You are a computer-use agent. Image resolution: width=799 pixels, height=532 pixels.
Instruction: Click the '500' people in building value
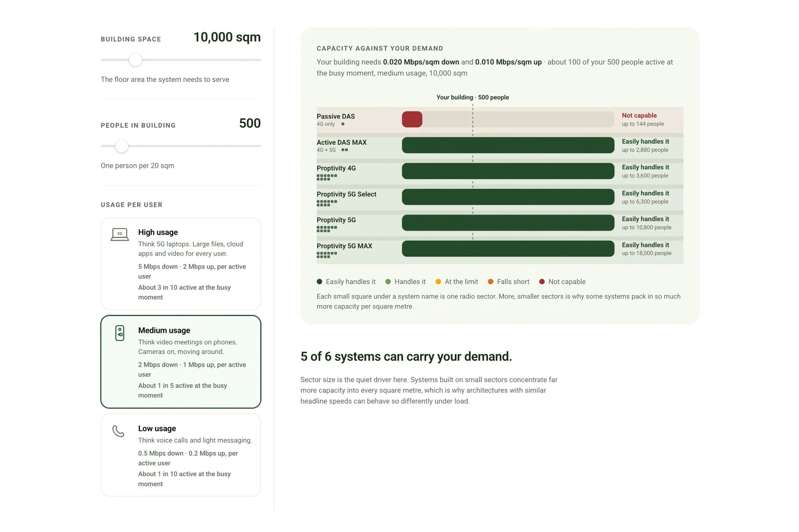[x=250, y=123]
